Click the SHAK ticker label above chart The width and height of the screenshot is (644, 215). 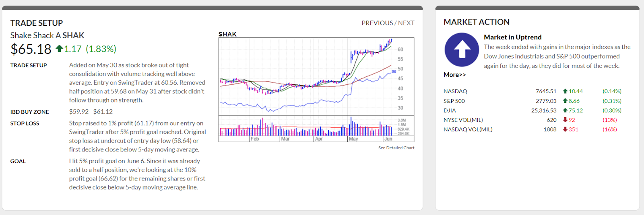[x=227, y=34]
